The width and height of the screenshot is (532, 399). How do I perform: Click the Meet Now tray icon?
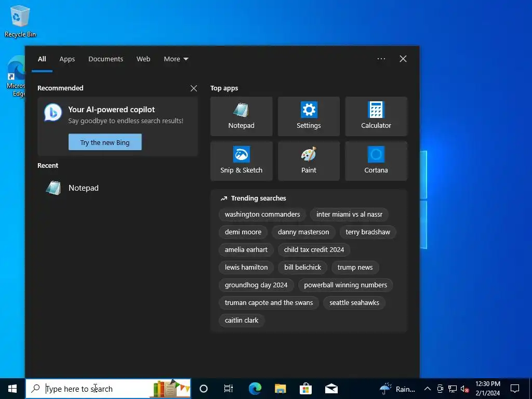(440, 389)
